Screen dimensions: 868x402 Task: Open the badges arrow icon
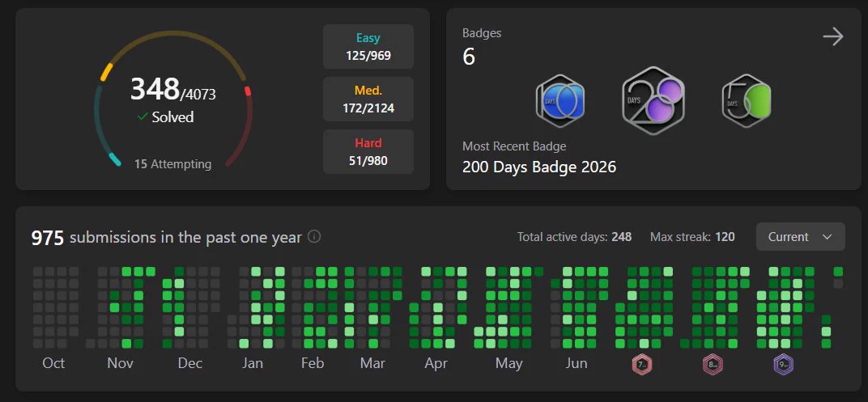(832, 37)
